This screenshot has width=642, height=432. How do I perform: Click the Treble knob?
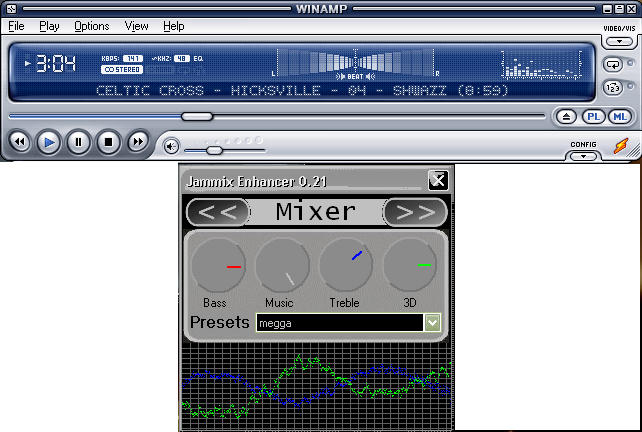click(x=346, y=265)
